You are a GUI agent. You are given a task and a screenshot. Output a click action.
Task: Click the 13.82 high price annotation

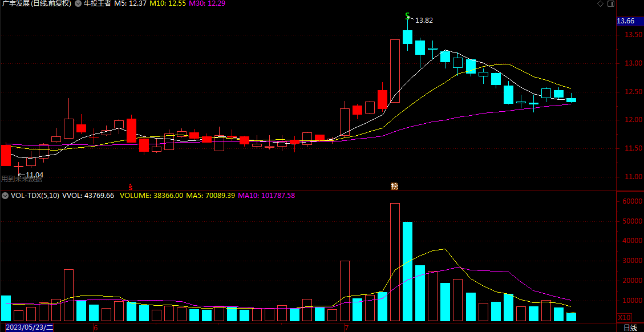click(x=424, y=21)
